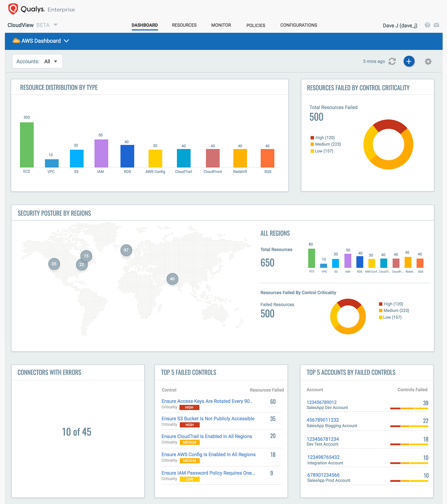Select the map marker showing 40 resources
This screenshot has height=504, width=447.
172,279
